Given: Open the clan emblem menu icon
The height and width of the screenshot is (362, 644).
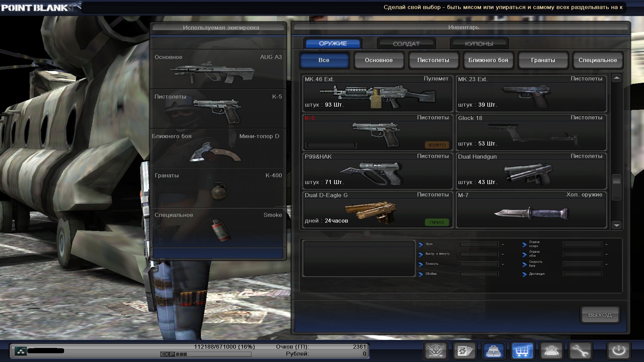Looking at the screenshot, I should pyautogui.click(x=436, y=351).
